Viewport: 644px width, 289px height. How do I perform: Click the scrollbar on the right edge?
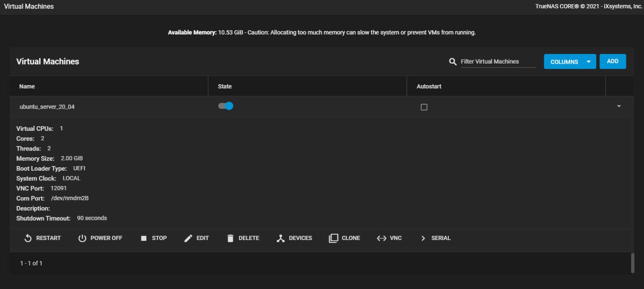click(632, 263)
